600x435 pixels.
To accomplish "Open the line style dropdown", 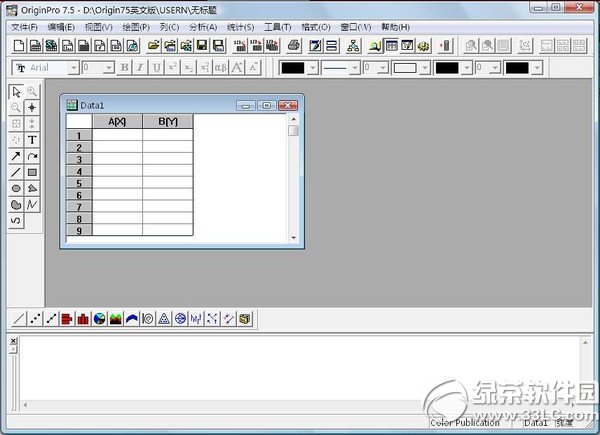I will (x=355, y=68).
